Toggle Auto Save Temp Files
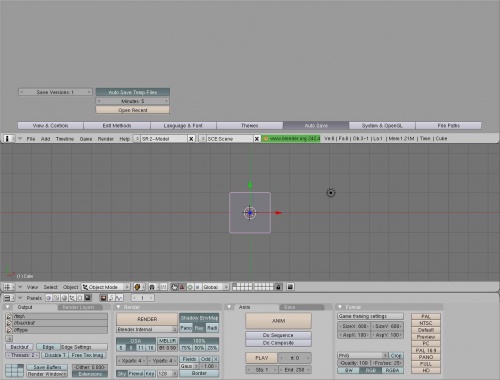This screenshot has height=380, width=500. tap(133, 92)
